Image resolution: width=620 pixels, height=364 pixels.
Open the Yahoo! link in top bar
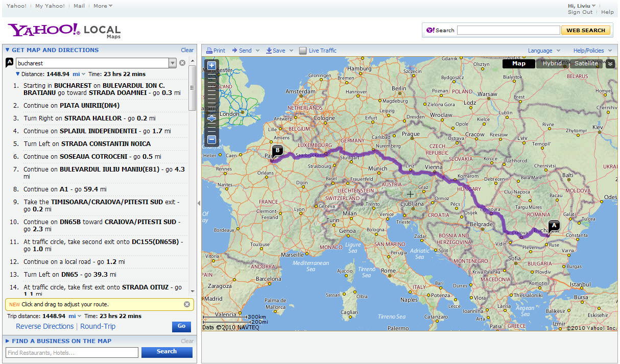point(17,6)
